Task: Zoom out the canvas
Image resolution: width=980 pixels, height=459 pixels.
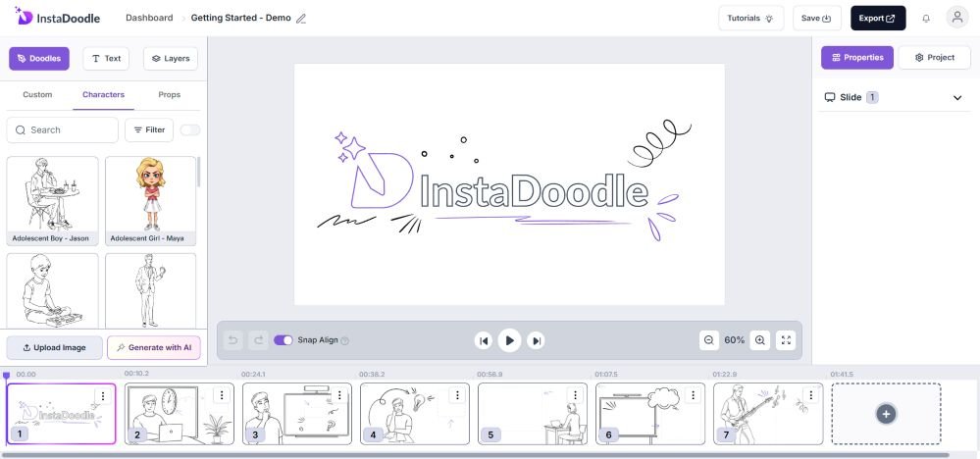Action: click(708, 340)
